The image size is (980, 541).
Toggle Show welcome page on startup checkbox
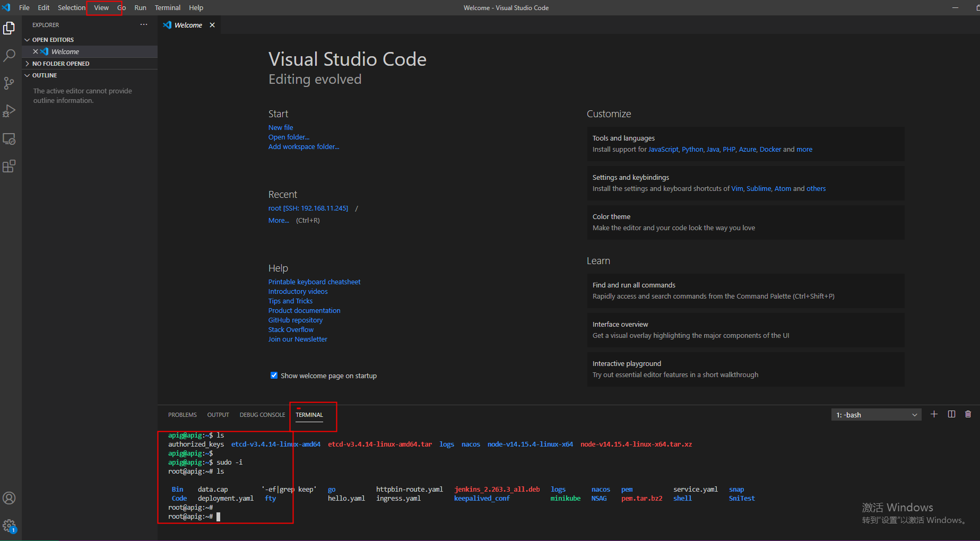pyautogui.click(x=274, y=375)
